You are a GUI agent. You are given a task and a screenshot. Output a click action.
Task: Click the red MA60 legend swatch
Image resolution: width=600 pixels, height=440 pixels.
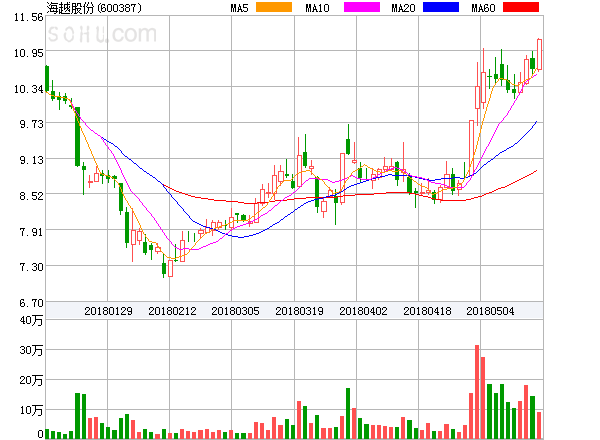[521, 7]
